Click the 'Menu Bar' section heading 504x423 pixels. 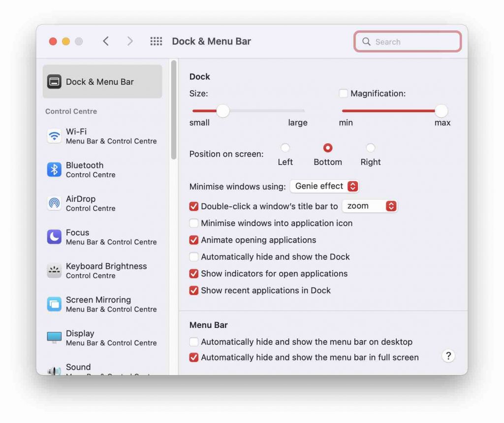[x=208, y=325]
